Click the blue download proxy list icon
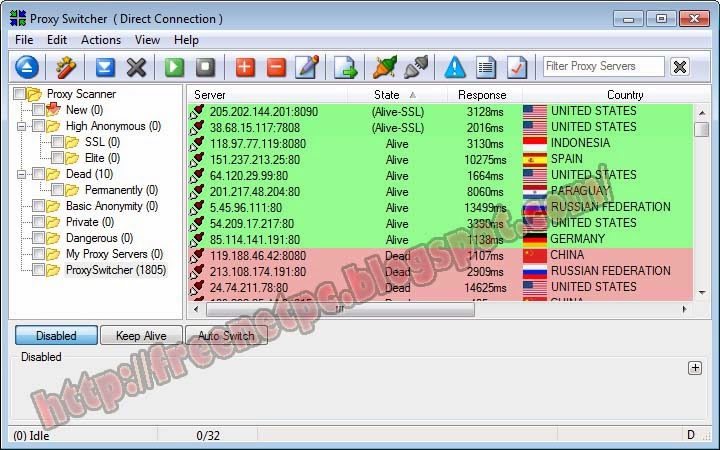720x450 pixels. [105, 67]
